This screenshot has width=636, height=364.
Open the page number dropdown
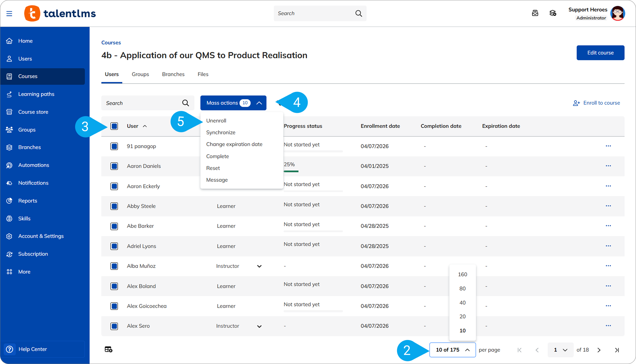click(x=560, y=350)
